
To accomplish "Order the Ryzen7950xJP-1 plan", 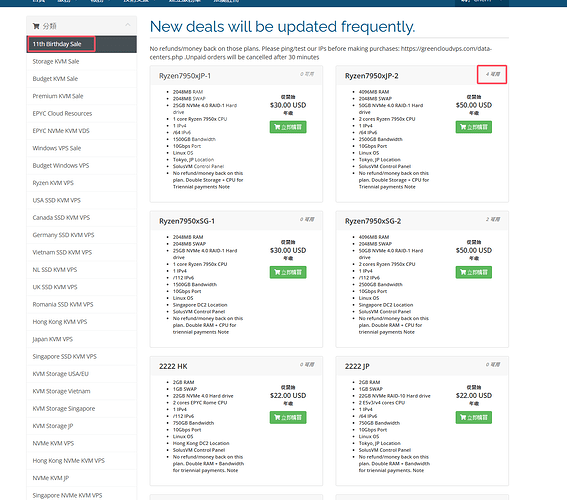I will point(288,127).
